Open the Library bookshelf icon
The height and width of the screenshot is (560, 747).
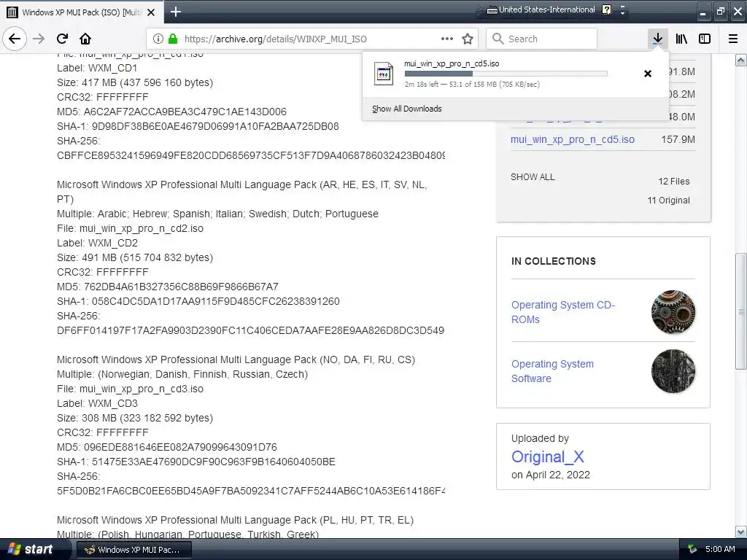tap(681, 39)
